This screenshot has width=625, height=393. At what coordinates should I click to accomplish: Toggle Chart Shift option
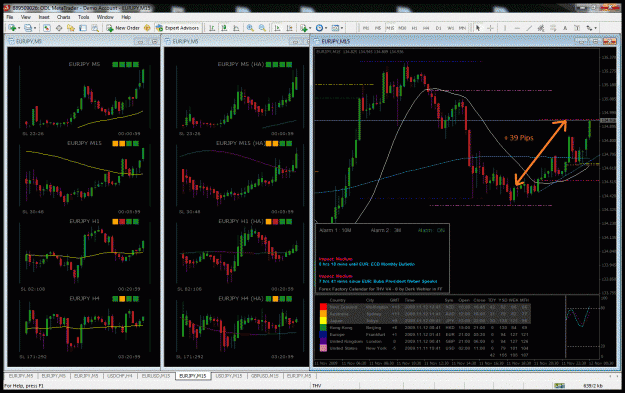tap(290, 28)
